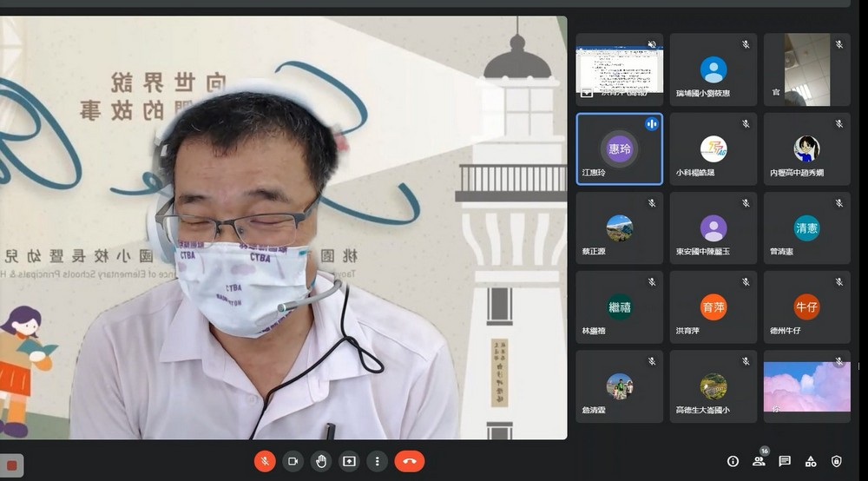868x481 pixels.
Task: Toggle the camera button
Action: pos(293,461)
